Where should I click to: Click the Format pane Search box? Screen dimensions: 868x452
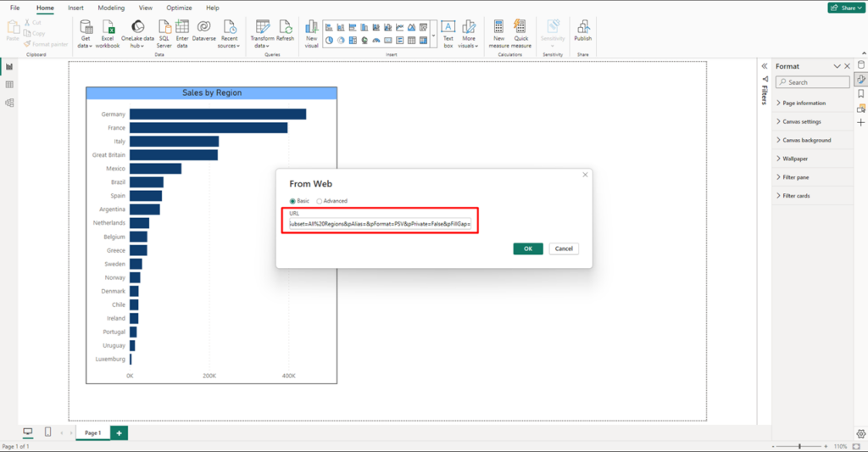(813, 82)
